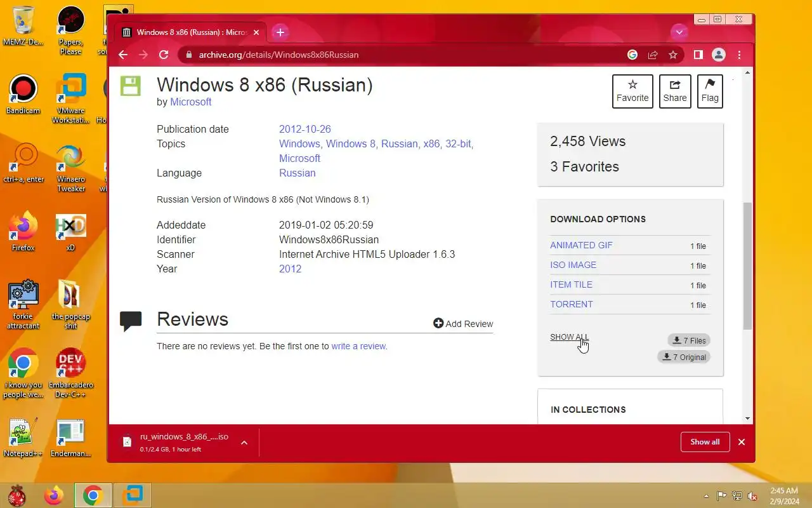Download the ISO IMAGE option
This screenshot has width=812, height=508.
573,265
